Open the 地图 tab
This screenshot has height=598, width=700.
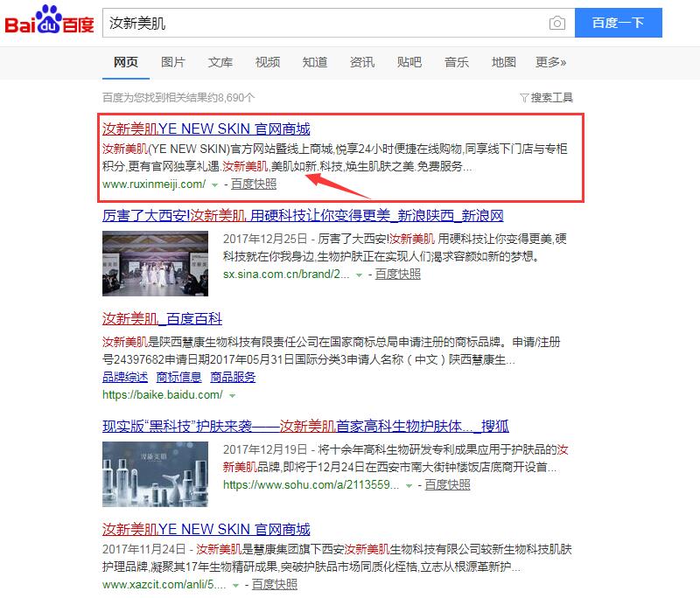tap(503, 63)
